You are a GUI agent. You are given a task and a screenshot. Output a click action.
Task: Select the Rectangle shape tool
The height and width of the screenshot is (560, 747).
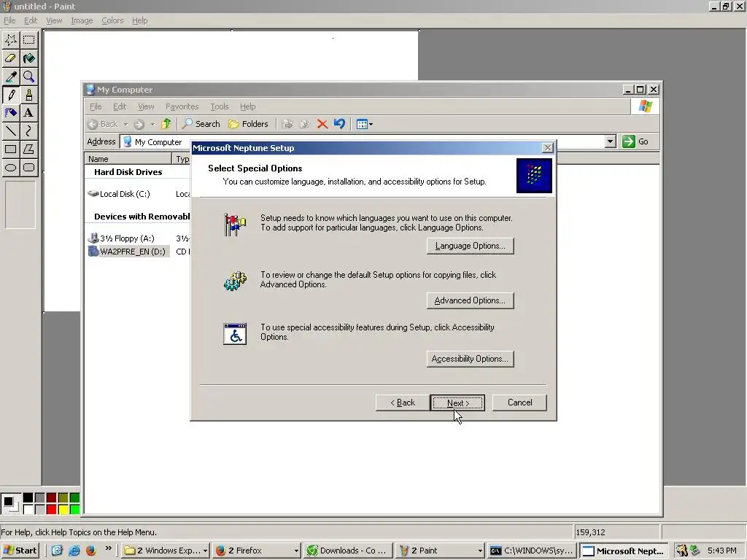point(11,149)
